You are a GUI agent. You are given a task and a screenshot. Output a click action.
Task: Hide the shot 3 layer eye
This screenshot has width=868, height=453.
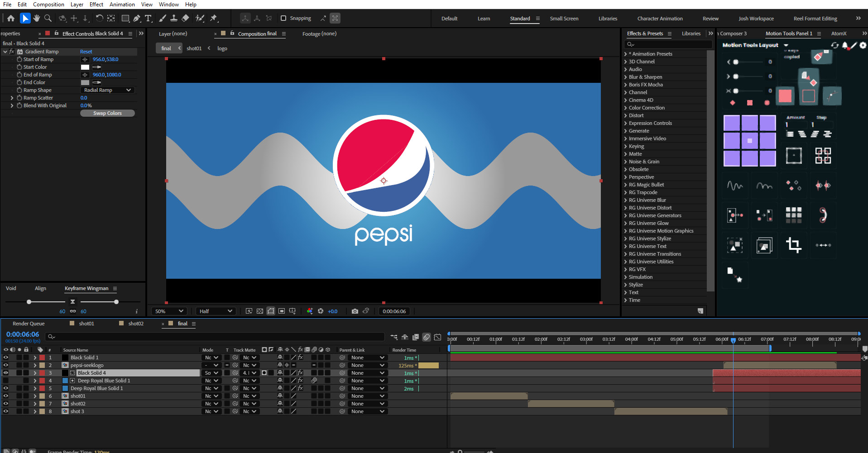click(6, 411)
